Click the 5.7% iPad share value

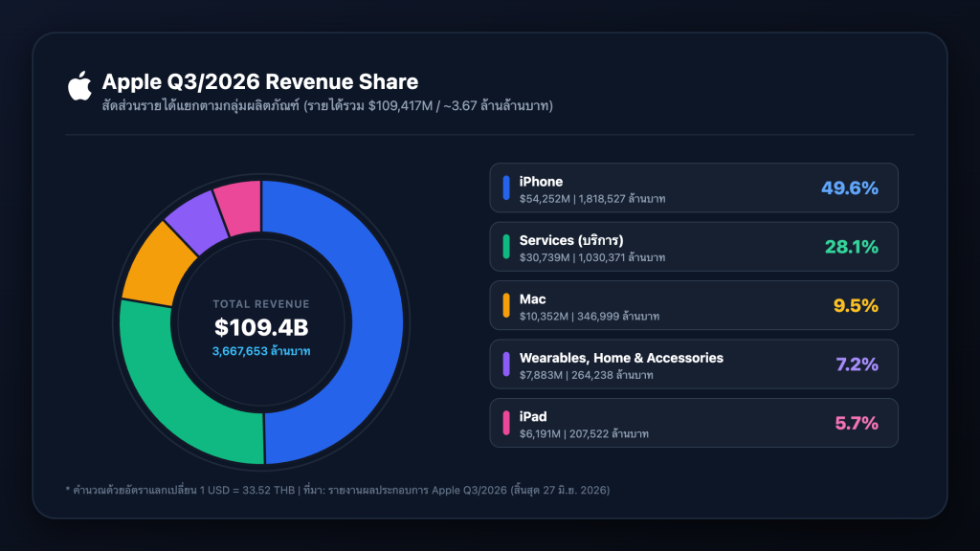pyautogui.click(x=857, y=423)
